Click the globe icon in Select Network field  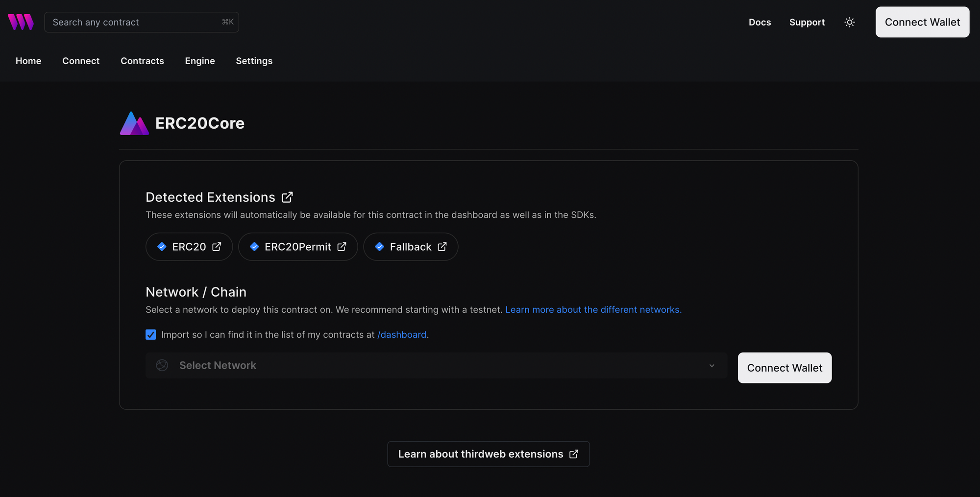pos(162,365)
